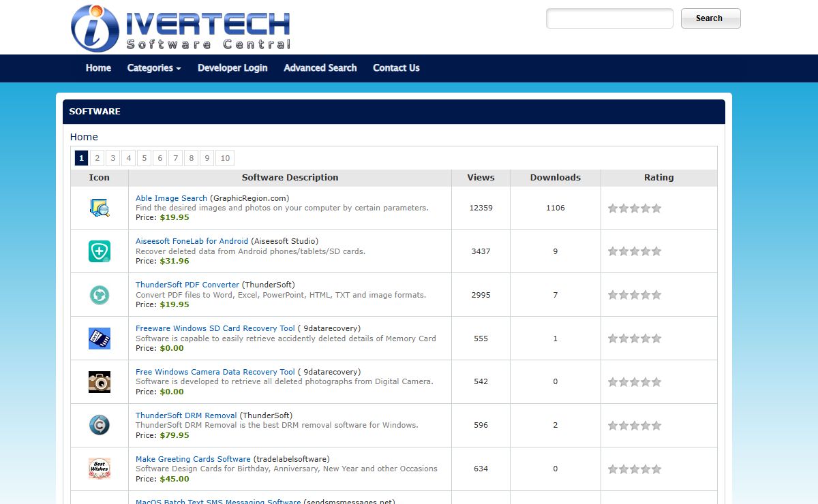Open the ThunderSoft PDF Converter link
The image size is (818, 504).
point(187,285)
